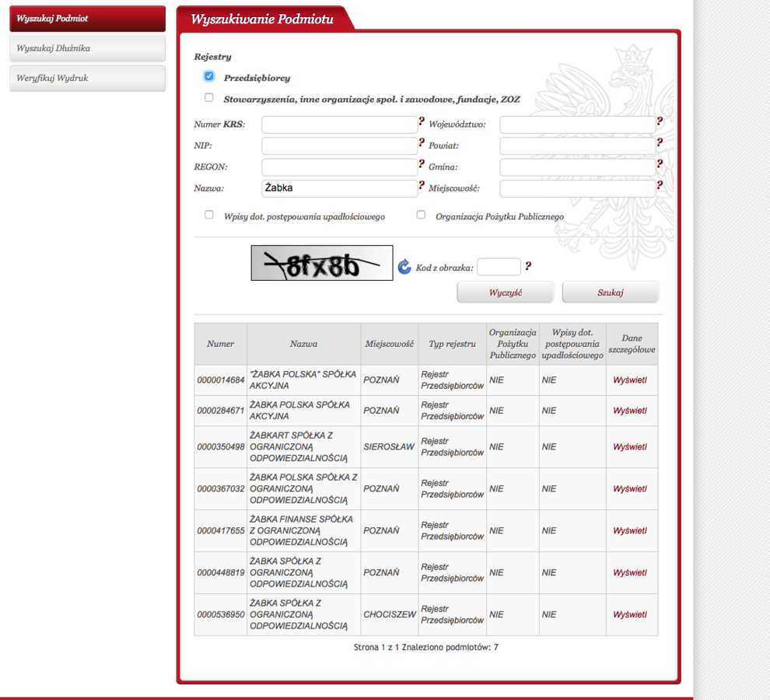770x700 pixels.
Task: Focus the Numer KRS input field
Action: (x=339, y=124)
